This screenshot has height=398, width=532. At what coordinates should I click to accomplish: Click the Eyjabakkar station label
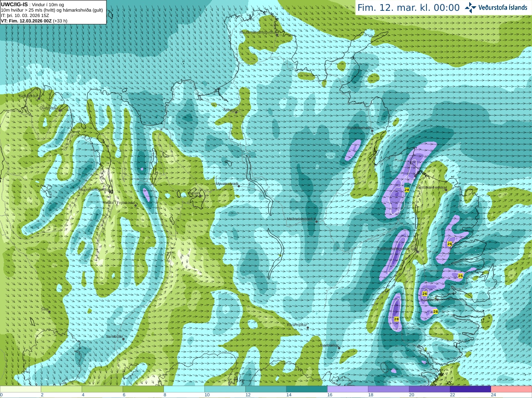pos(330,345)
